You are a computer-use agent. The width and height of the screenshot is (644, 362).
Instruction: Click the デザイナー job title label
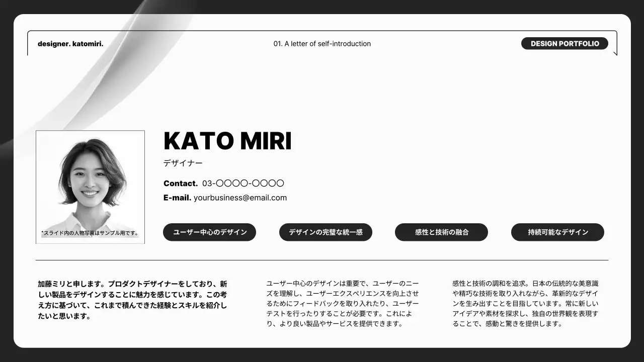(182, 163)
